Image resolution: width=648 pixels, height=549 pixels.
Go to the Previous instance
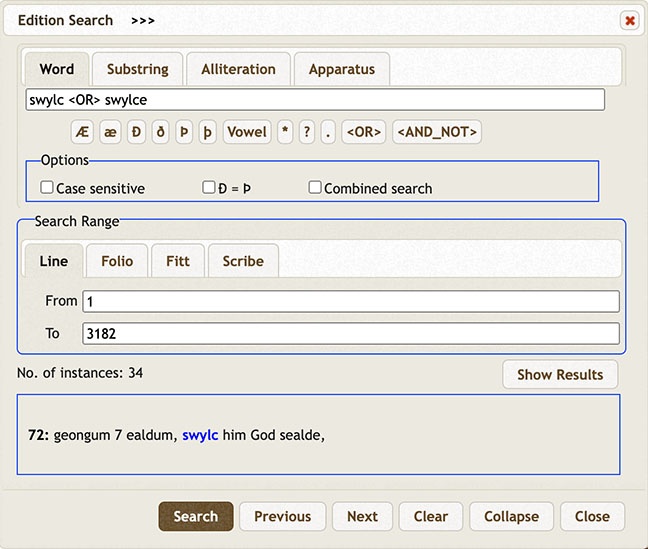(283, 516)
